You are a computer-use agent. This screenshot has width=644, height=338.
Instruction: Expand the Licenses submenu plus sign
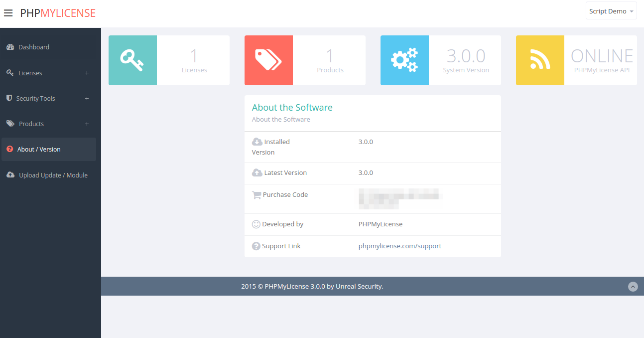(x=87, y=73)
